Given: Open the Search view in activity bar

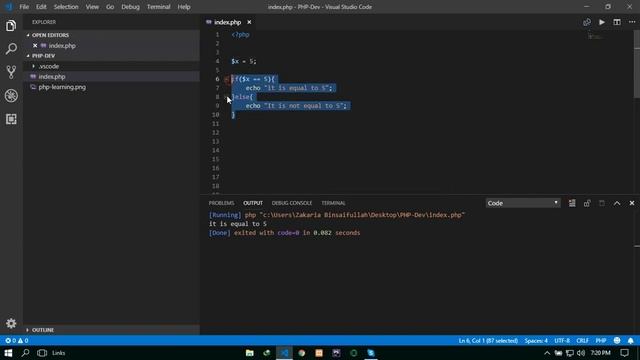Looking at the screenshot, I should (11, 49).
